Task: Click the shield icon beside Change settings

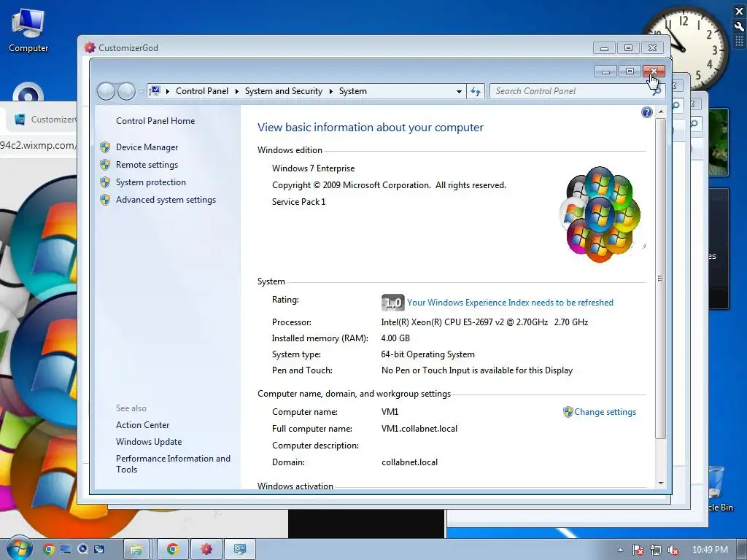Action: click(568, 412)
